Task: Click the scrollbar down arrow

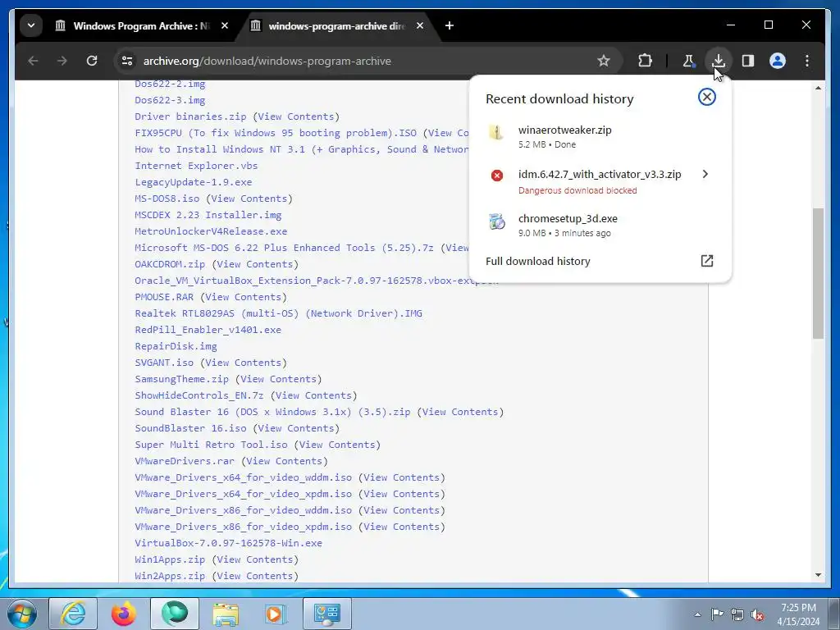Action: (818, 575)
